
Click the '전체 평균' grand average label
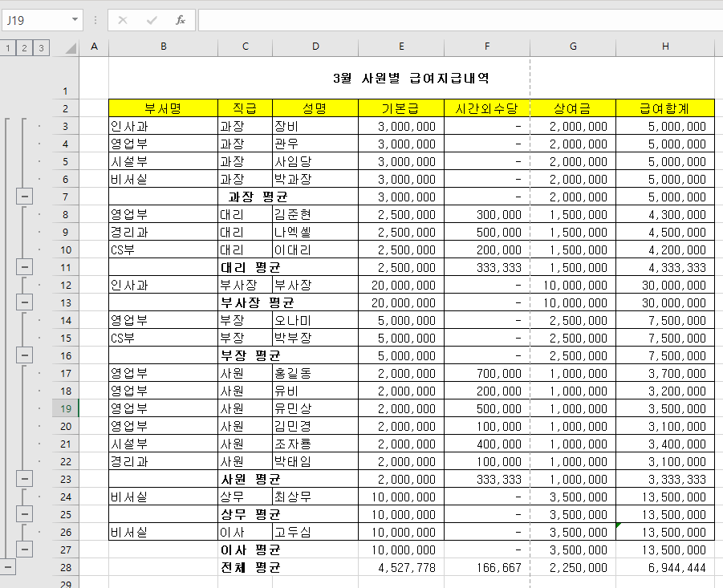pos(251,568)
